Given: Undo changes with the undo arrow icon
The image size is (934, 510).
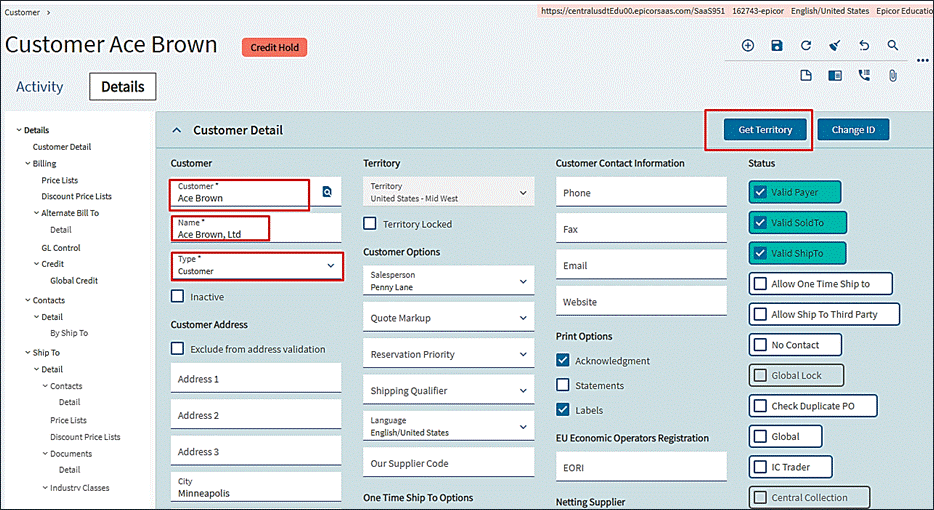Looking at the screenshot, I should (864, 45).
